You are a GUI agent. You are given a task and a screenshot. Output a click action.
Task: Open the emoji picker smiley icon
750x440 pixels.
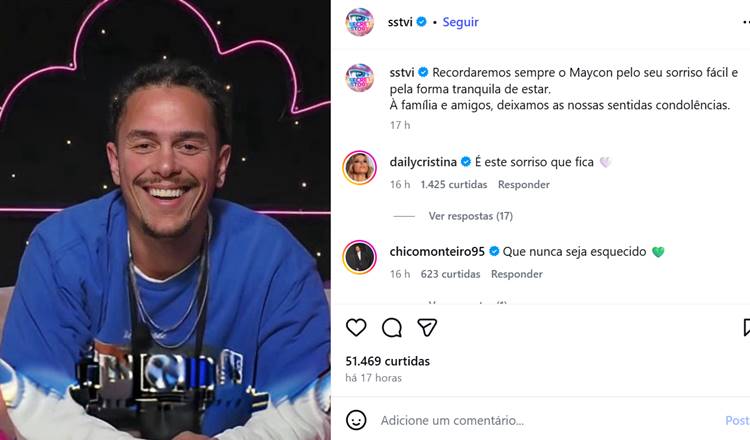pos(356,420)
